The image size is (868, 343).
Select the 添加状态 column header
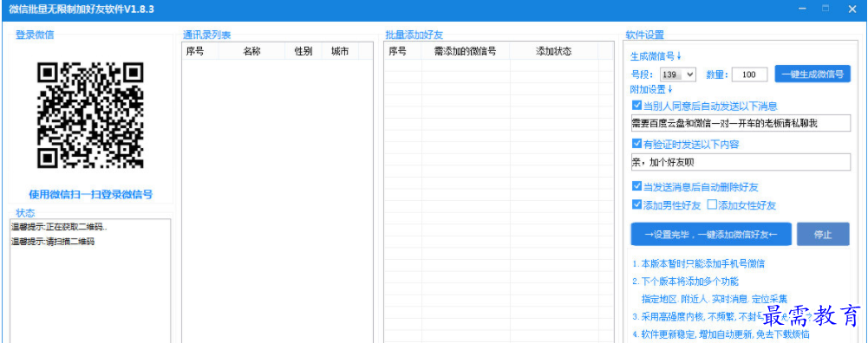(553, 51)
